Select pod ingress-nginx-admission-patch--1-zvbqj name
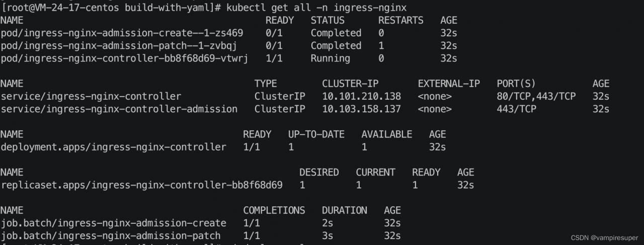The width and height of the screenshot is (644, 245). point(119,45)
